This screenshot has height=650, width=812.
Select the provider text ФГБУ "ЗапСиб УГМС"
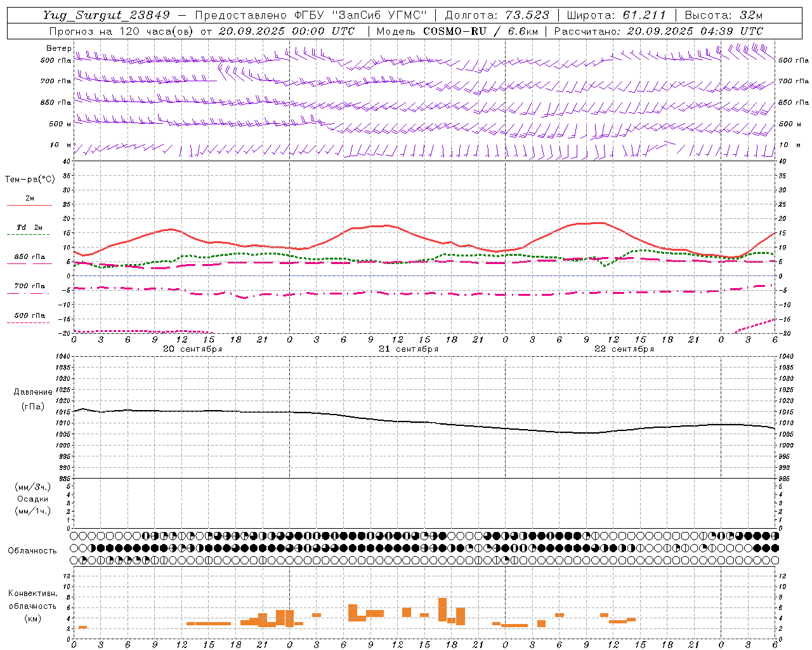(x=361, y=15)
